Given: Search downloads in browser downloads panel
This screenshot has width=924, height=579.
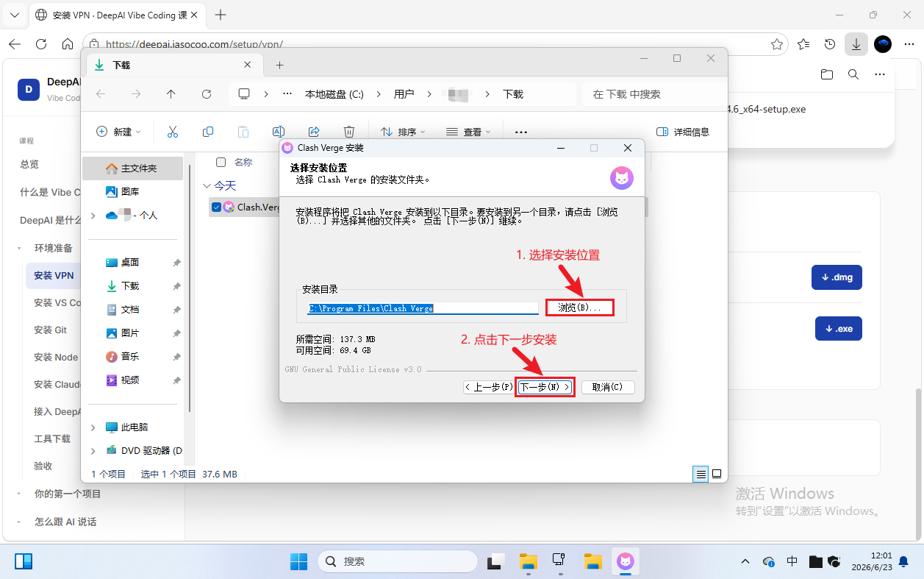Looking at the screenshot, I should [853, 74].
